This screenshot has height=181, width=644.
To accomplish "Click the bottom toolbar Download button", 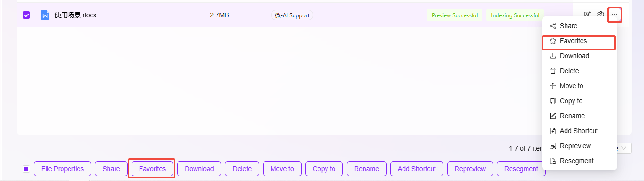I will tap(199, 169).
